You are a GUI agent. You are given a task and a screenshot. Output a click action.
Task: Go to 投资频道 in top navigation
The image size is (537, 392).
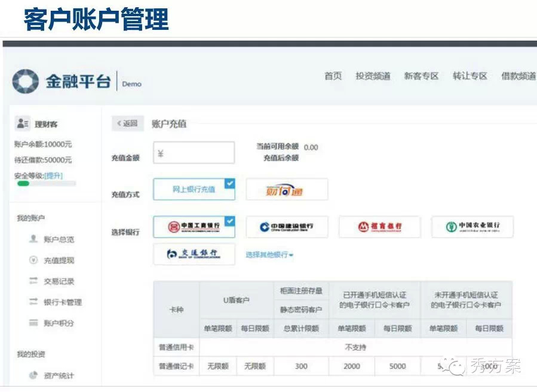(x=373, y=76)
